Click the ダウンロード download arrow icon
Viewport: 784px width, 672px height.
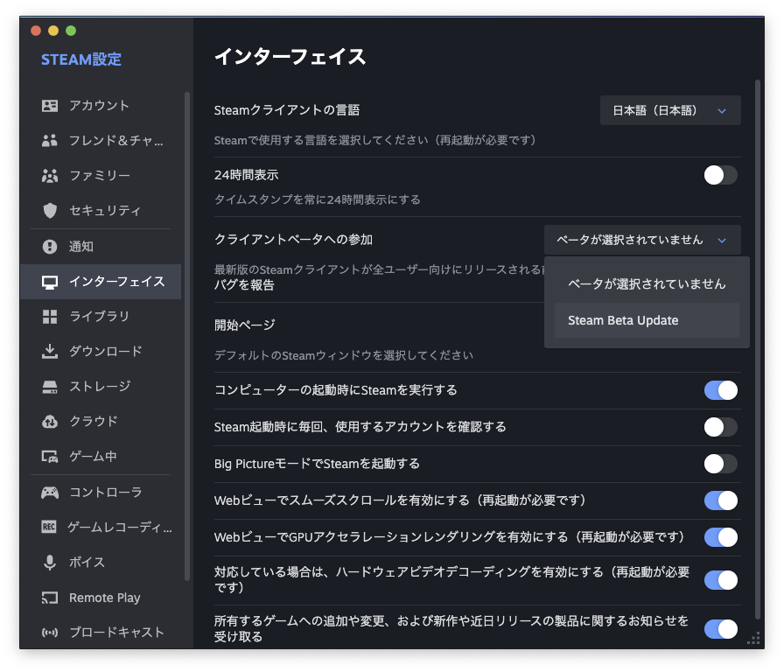click(x=50, y=351)
